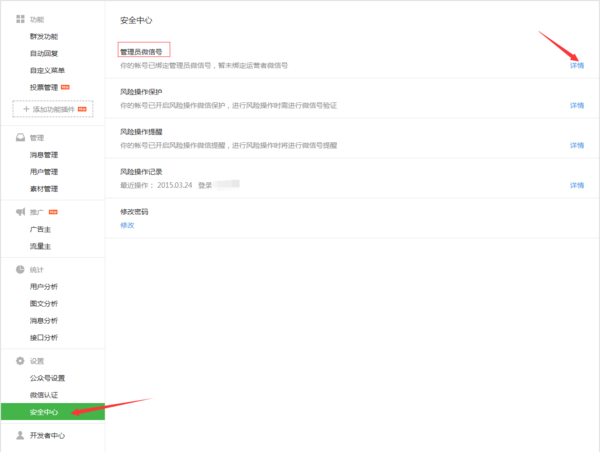Click the new badge beside 投票管理
Image resolution: width=600 pixels, height=452 pixels.
[x=65, y=87]
